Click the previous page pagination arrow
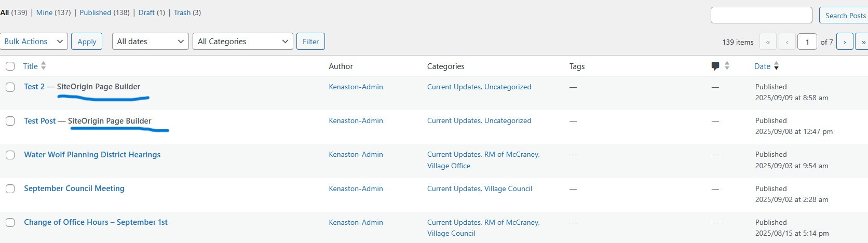Viewport: 868px width, 243px height. point(787,42)
